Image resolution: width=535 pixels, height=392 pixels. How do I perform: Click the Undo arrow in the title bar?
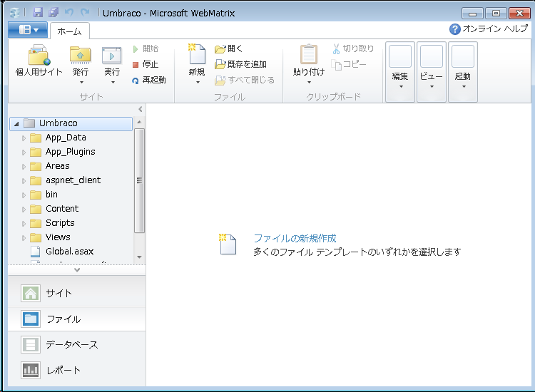tap(69, 13)
